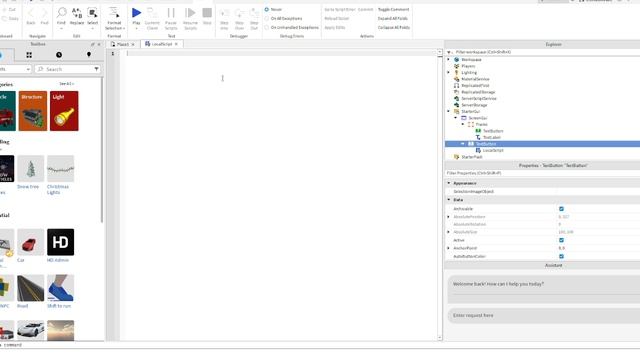Viewport: 640px width, 360px height.
Task: Open the Toolbox recent clock tab icon
Action: (x=59, y=55)
